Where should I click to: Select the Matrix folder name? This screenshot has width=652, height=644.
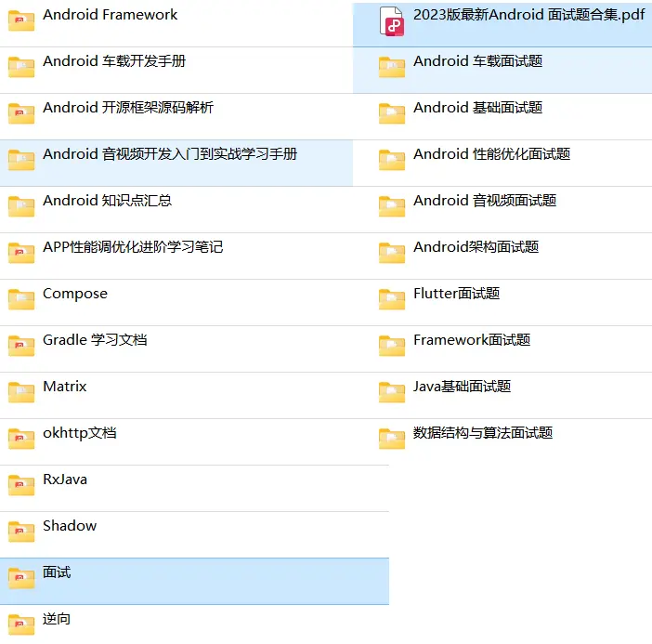click(x=65, y=387)
